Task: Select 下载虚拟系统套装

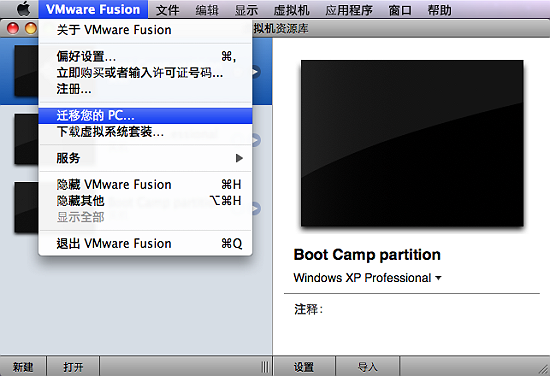Action: pos(145,132)
